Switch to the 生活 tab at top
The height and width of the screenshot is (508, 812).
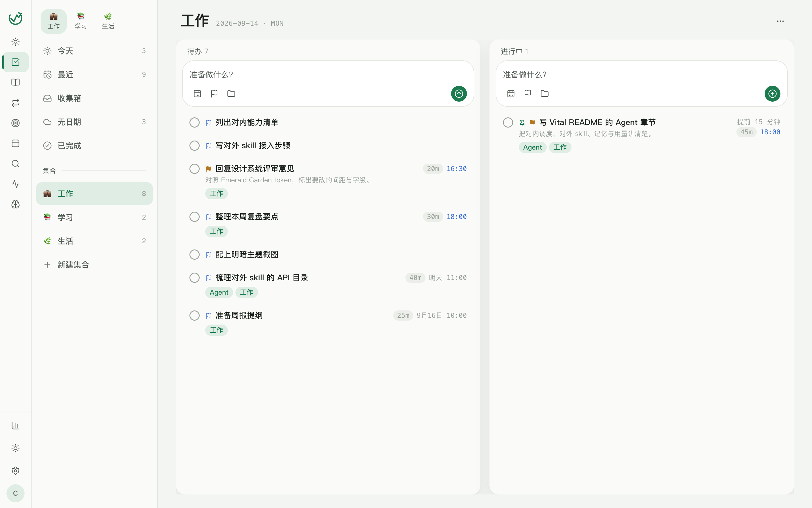[x=108, y=21]
